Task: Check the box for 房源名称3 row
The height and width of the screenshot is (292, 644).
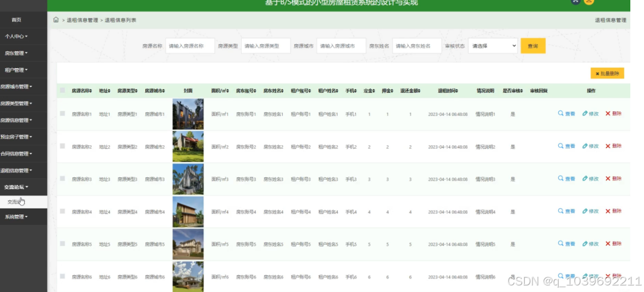Action: (x=62, y=178)
